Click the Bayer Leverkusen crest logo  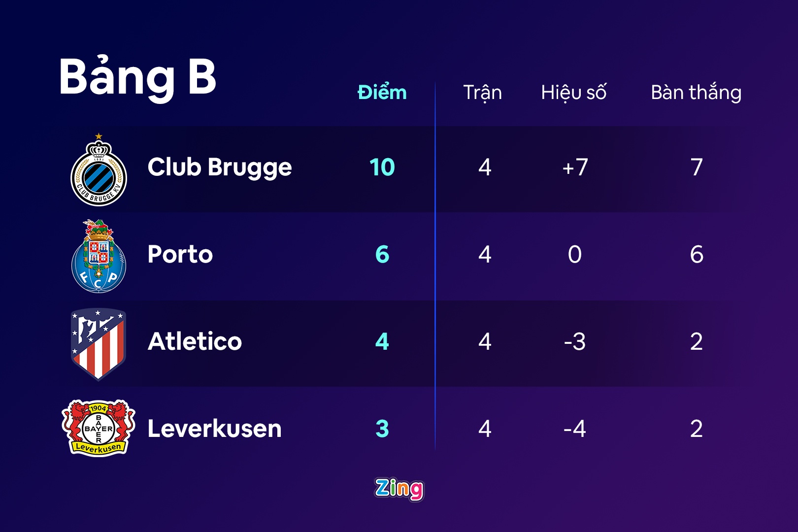(99, 428)
